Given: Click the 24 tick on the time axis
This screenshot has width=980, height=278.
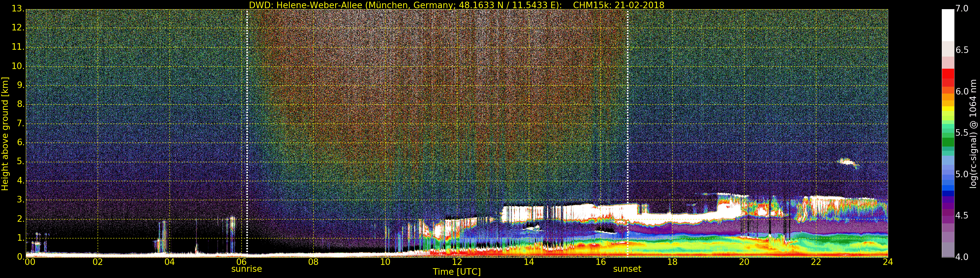Looking at the screenshot, I should [888, 262].
